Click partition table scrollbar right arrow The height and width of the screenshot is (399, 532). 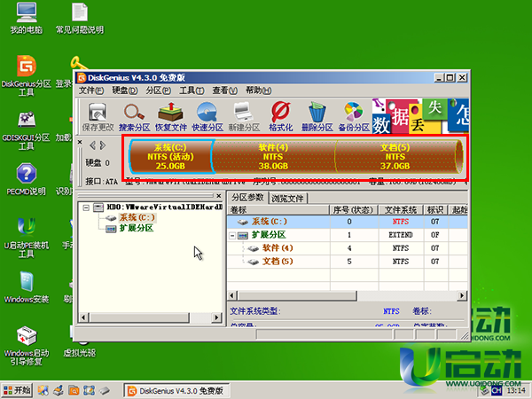pyautogui.click(x=462, y=295)
